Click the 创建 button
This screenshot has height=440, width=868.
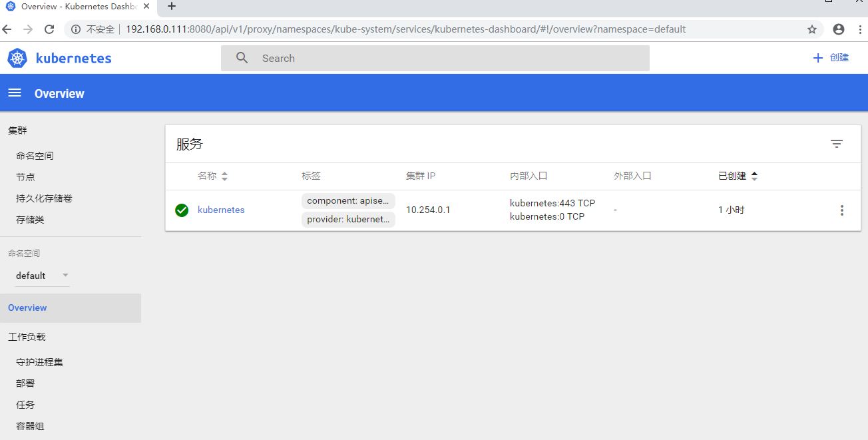point(831,58)
